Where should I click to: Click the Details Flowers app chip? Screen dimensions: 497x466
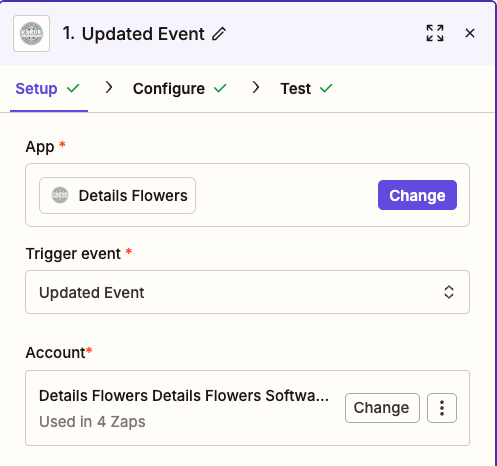[x=117, y=195]
